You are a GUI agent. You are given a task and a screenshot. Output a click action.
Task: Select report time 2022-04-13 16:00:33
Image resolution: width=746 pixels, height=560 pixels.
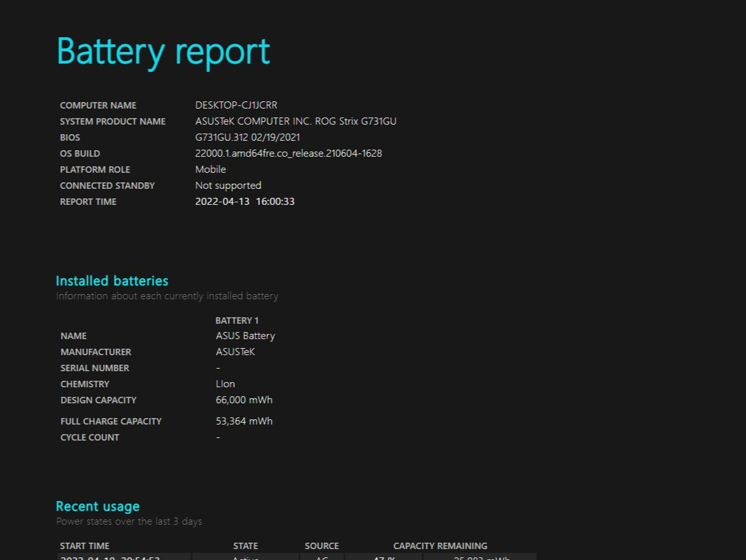pos(245,202)
